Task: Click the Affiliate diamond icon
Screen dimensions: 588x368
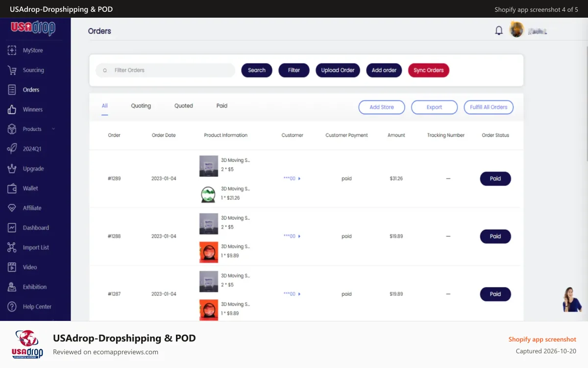Action: pos(12,208)
